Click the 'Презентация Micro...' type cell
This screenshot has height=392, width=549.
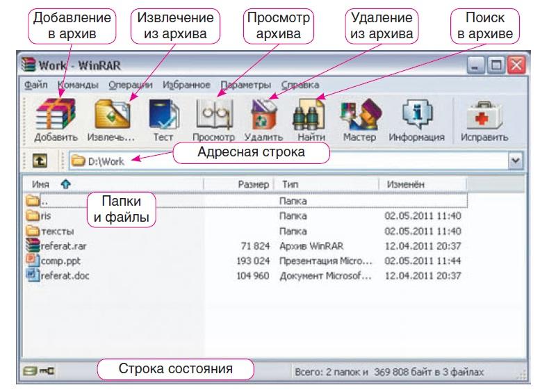click(x=326, y=261)
